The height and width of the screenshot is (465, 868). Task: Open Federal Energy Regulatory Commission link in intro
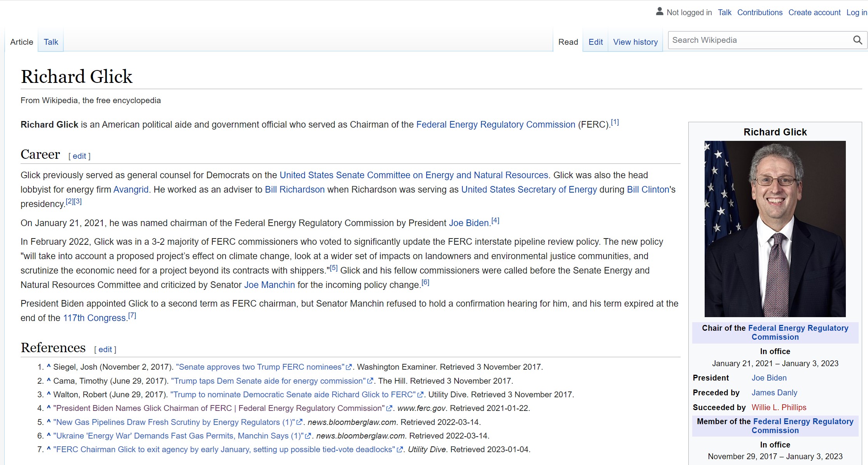[495, 125]
